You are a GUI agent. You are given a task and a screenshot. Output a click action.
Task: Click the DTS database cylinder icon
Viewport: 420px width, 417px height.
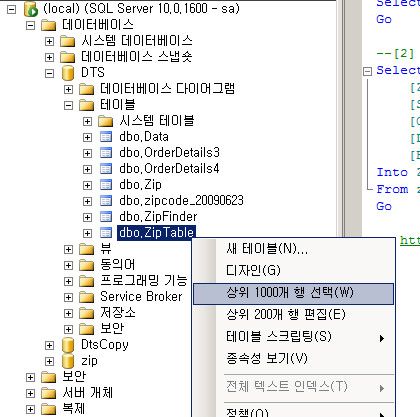point(68,73)
